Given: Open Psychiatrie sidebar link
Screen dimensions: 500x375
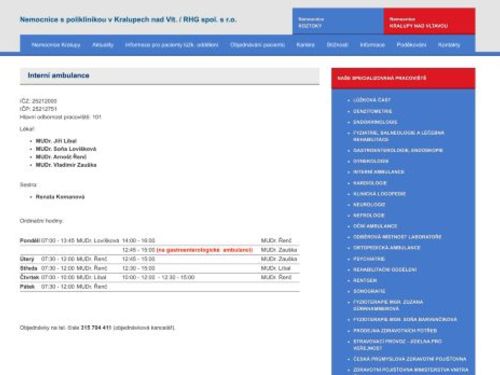Looking at the screenshot, I should (369, 259).
